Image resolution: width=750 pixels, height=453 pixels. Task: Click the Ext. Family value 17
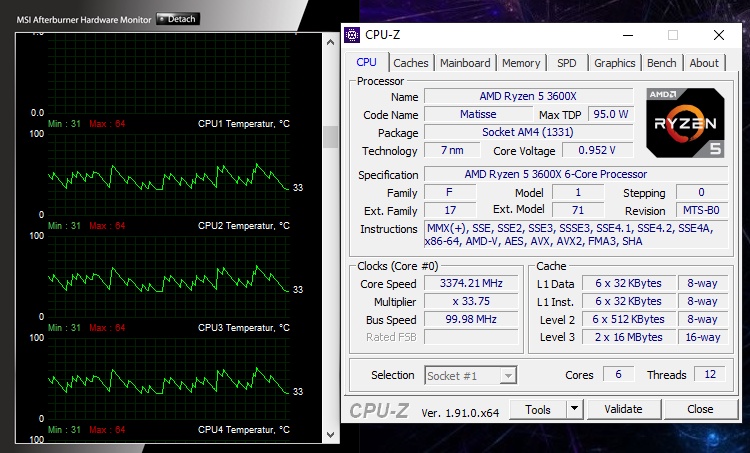[x=450, y=210]
